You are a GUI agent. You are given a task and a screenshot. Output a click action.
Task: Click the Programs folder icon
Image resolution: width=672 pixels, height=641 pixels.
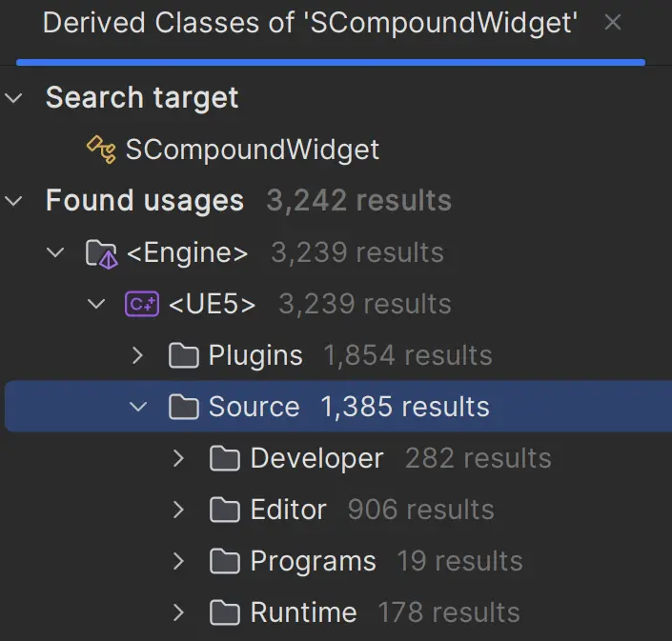225,562
